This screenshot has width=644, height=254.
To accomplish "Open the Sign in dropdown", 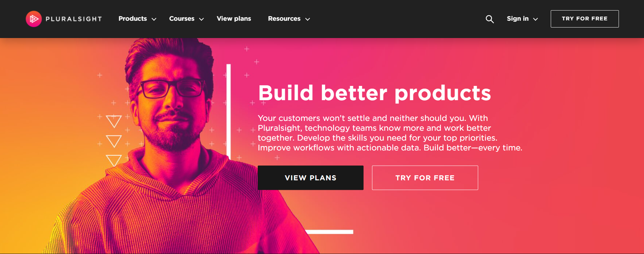I will [x=518, y=19].
